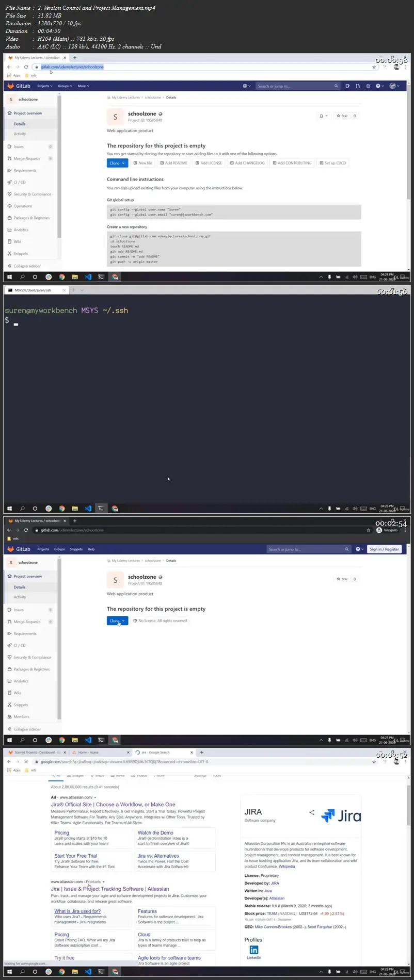This screenshot has height=980, width=414.
Task: Stop loading with X icon in Google search window
Action: tap(26, 762)
